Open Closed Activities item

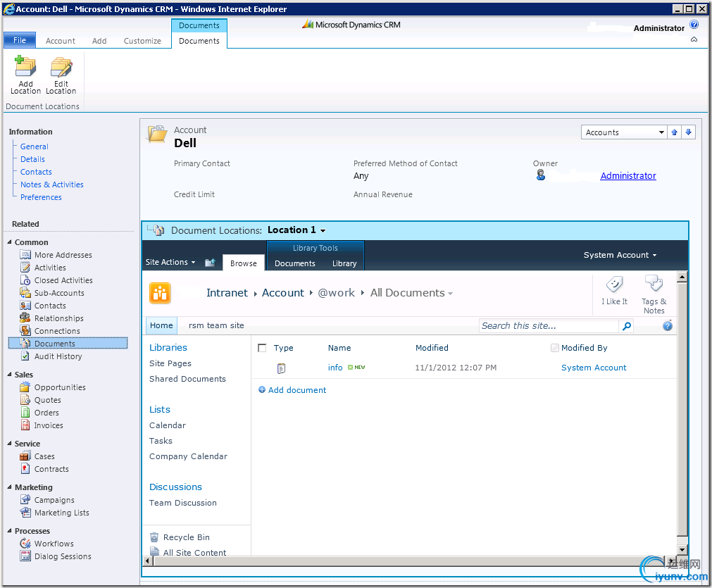click(63, 280)
